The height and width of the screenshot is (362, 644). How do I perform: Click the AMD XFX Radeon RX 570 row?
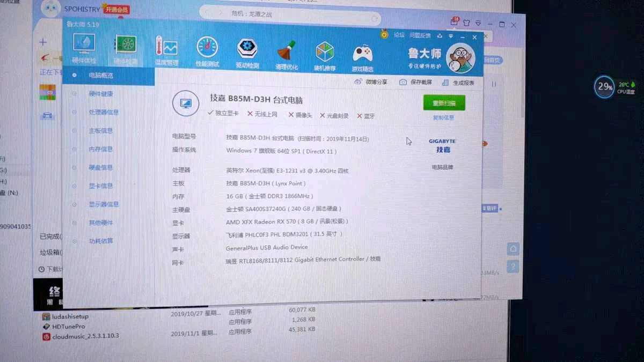[287, 221]
